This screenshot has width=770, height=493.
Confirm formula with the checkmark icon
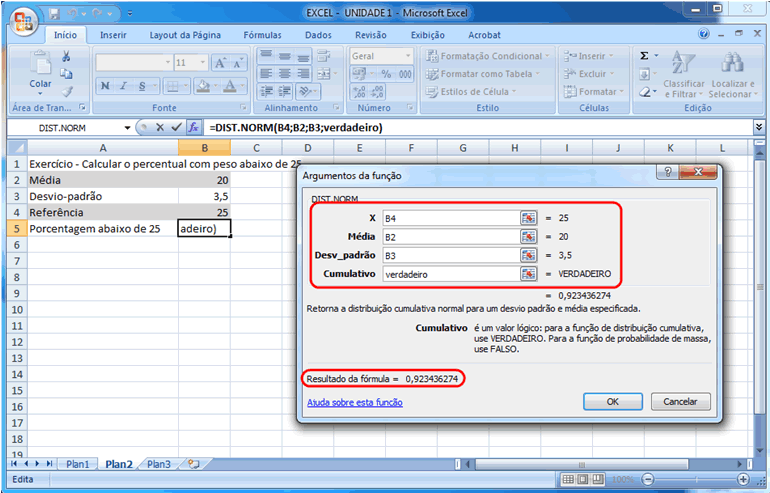click(176, 128)
